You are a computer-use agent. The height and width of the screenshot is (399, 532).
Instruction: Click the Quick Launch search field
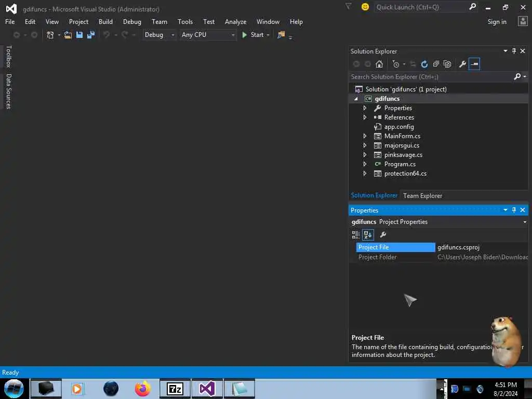pyautogui.click(x=421, y=7)
